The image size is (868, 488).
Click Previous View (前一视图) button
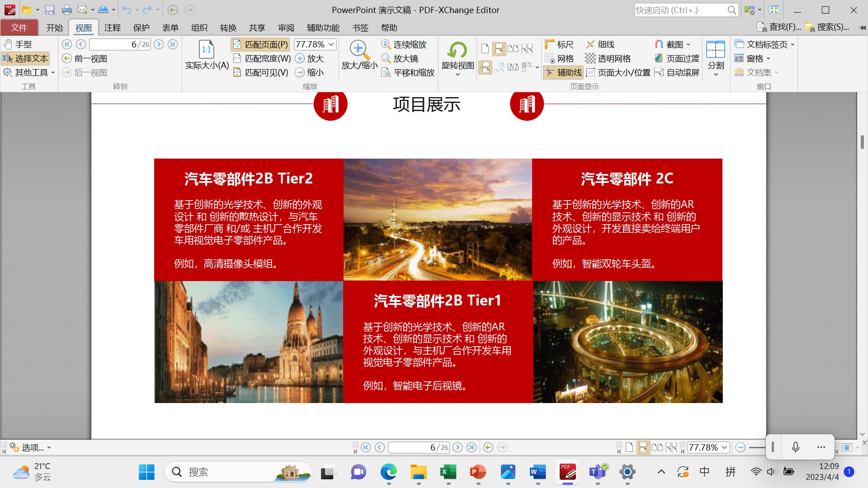coord(85,59)
